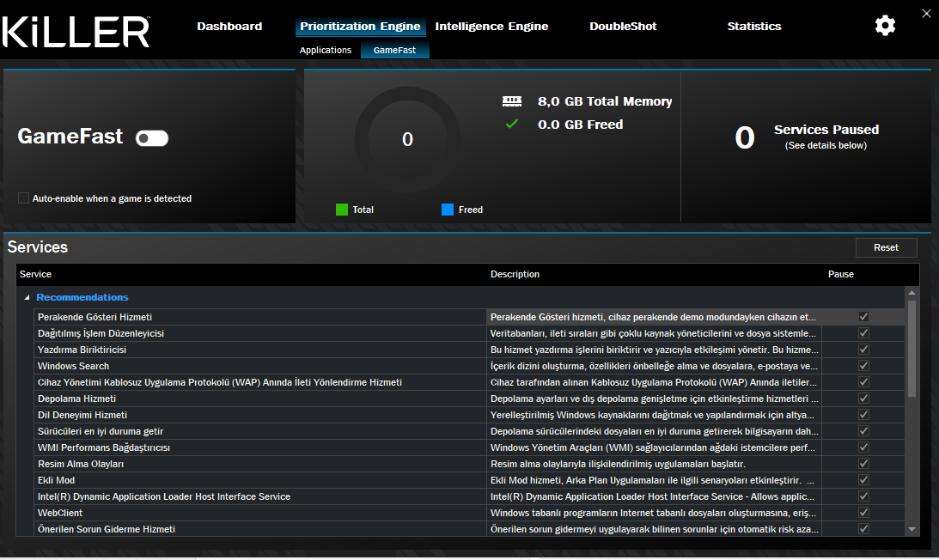Image resolution: width=939 pixels, height=560 pixels.
Task: Uncheck Pause for Ekli Mod
Action: (863, 480)
